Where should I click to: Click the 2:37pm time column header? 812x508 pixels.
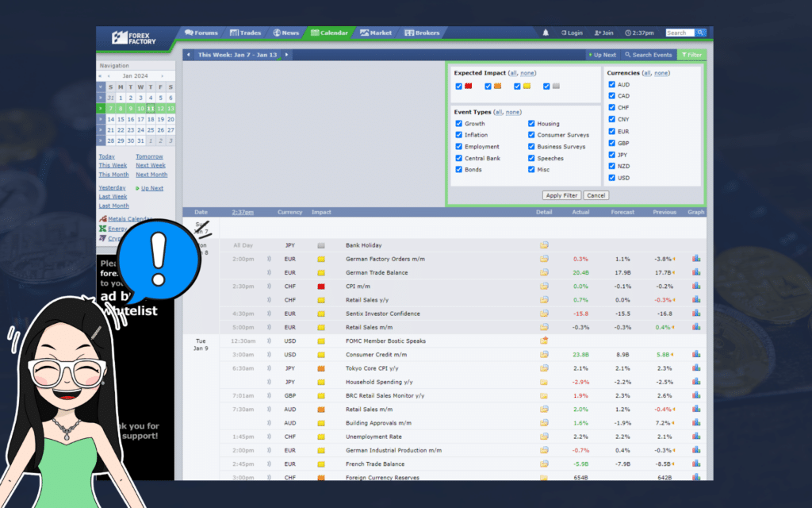(243, 212)
